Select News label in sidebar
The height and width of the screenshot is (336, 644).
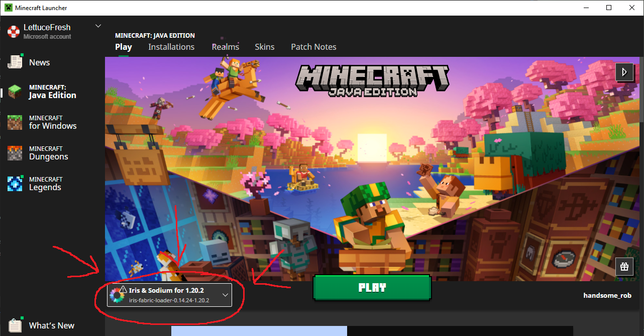39,62
